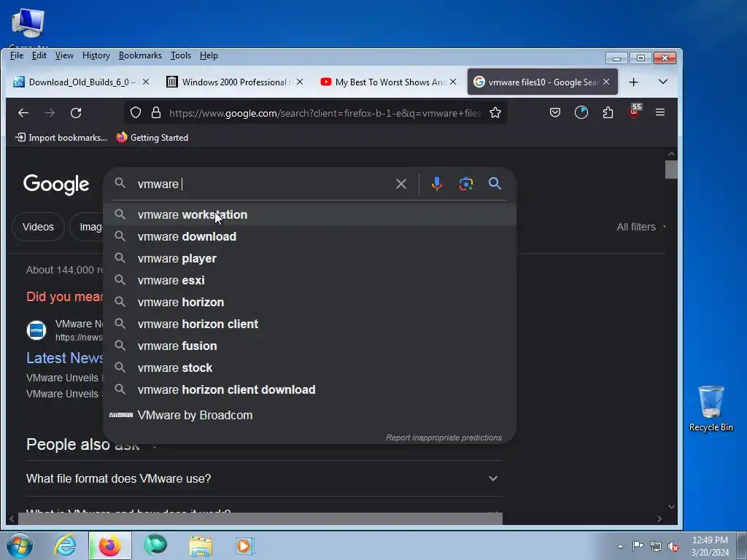
Task: Open the History menu
Action: pyautogui.click(x=96, y=55)
